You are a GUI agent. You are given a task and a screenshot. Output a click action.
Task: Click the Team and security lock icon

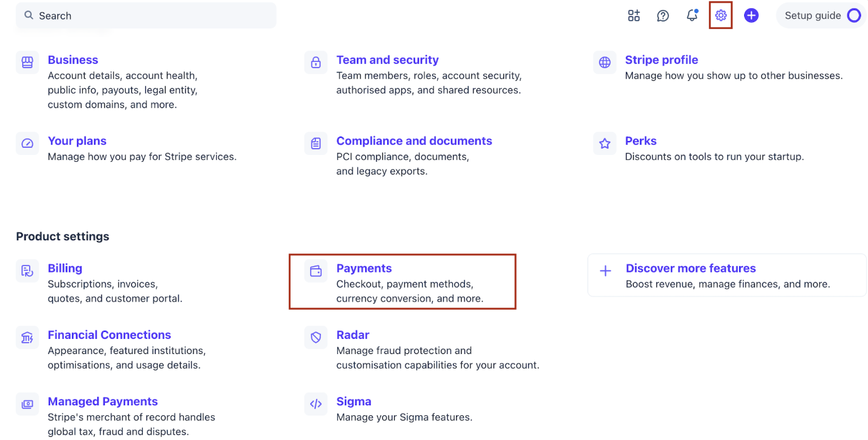[x=316, y=63]
